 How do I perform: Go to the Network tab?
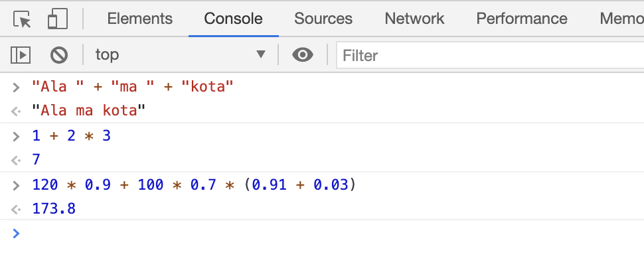[x=414, y=19]
